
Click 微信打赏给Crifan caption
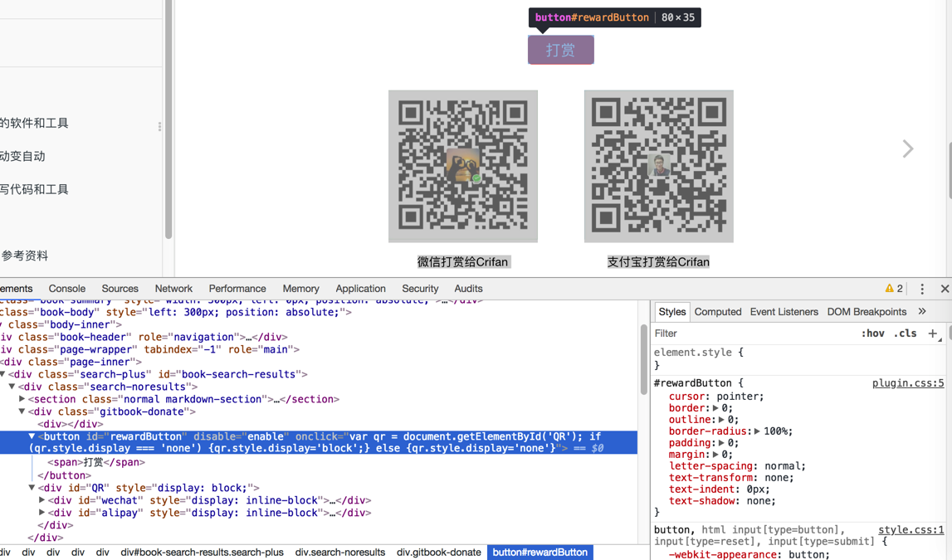click(x=462, y=262)
